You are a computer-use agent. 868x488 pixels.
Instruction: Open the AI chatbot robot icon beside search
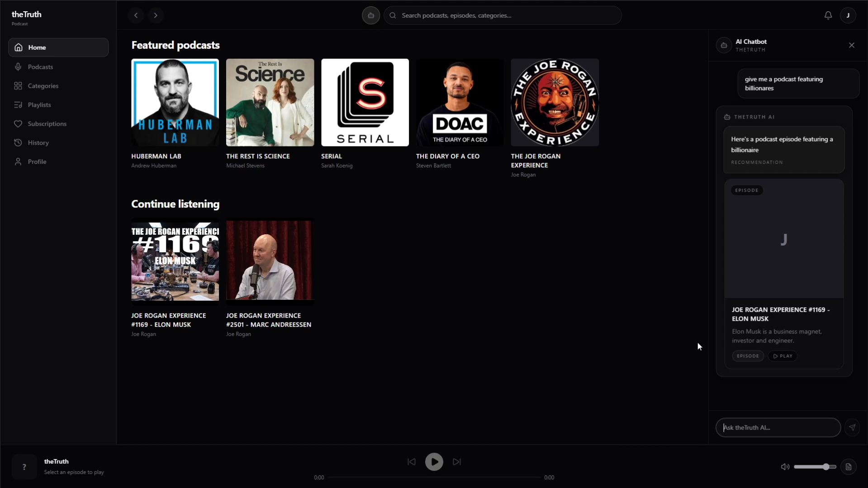(x=371, y=15)
